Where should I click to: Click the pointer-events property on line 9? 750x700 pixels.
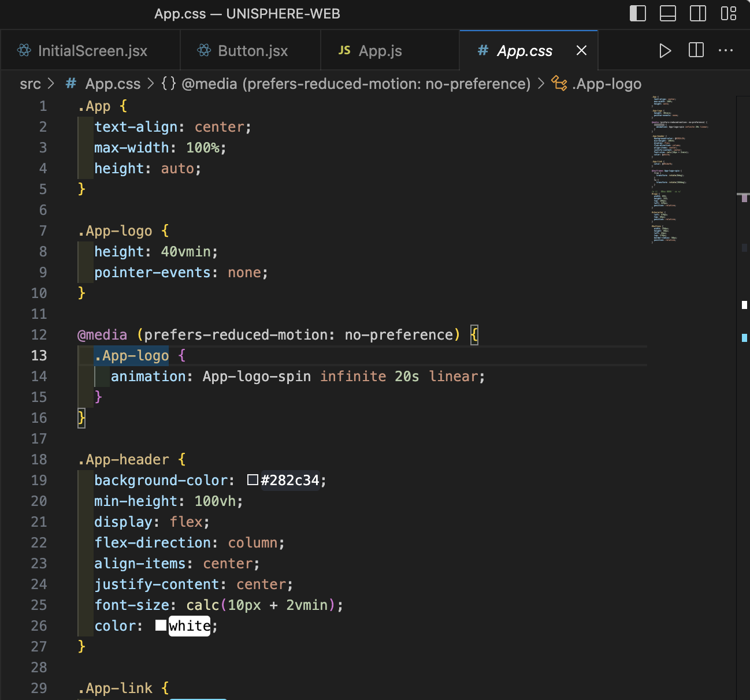(153, 273)
